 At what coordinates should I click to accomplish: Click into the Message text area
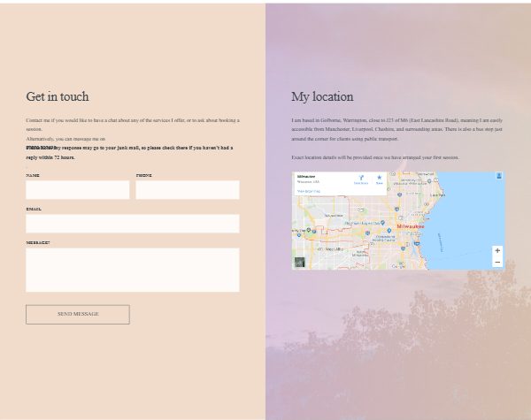pos(132,270)
